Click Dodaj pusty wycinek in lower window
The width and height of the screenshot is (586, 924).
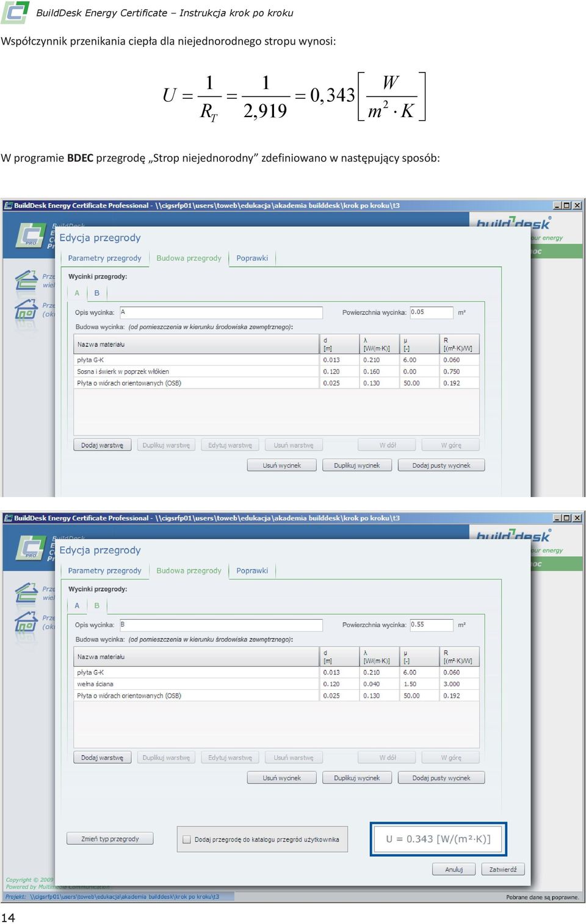coord(441,778)
